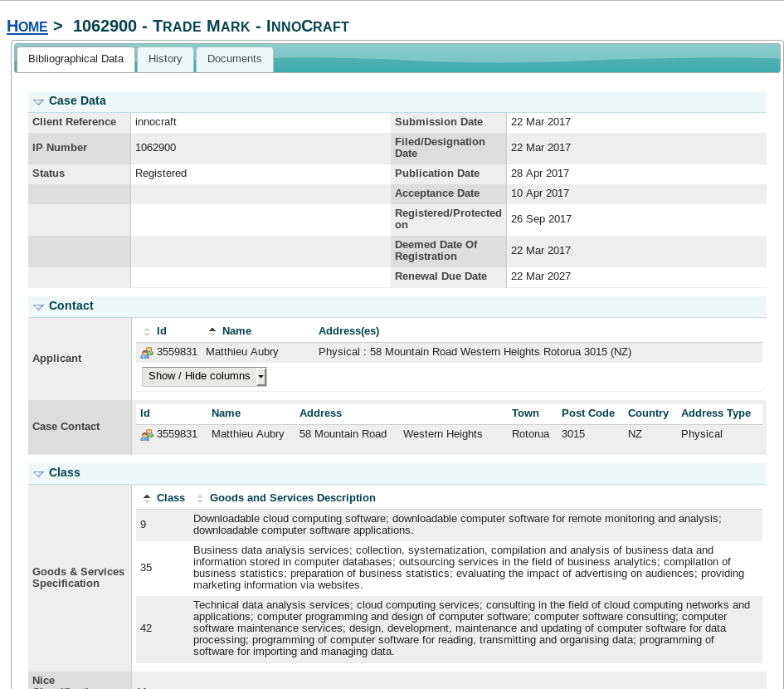Click the Post Code column header
Image resolution: width=784 pixels, height=689 pixels.
588,413
